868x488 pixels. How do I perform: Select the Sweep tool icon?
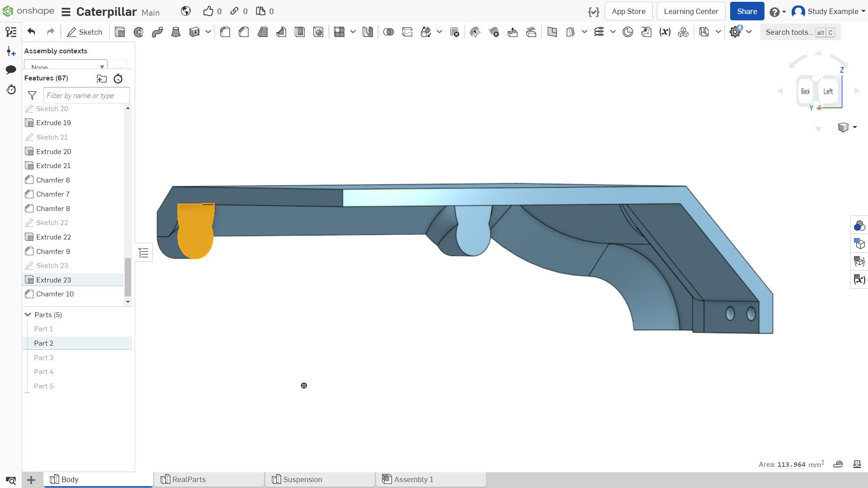[x=157, y=32]
